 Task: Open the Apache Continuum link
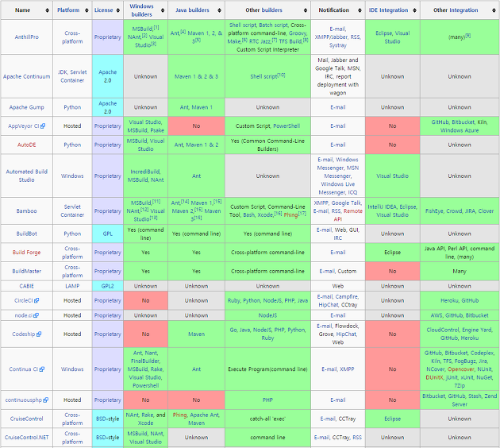[26, 76]
